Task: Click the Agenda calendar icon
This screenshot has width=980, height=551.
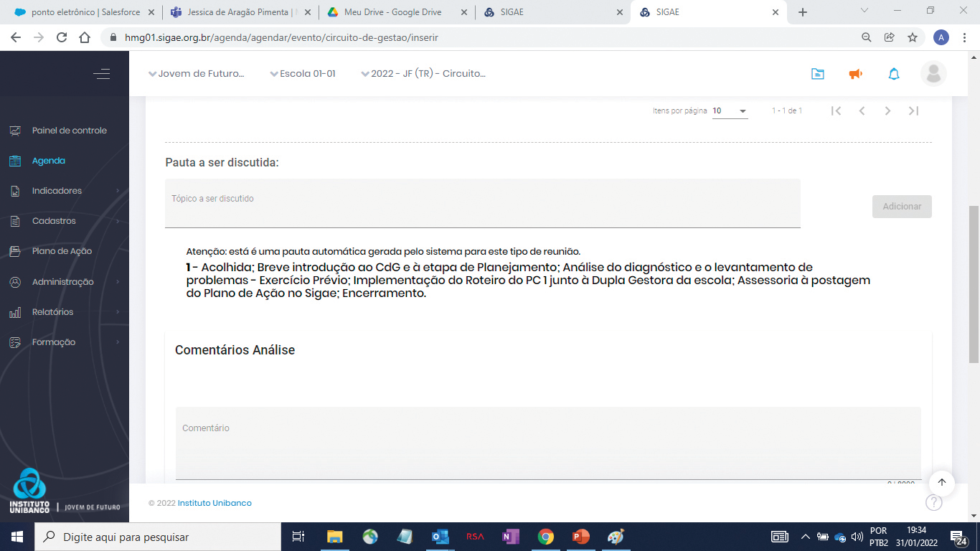Action: pos(15,161)
